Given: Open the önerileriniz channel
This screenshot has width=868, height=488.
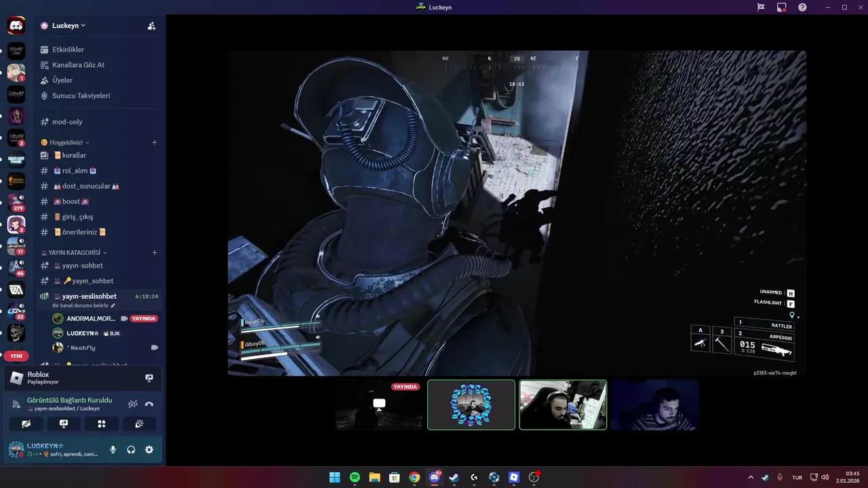Looking at the screenshot, I should click(x=99, y=232).
